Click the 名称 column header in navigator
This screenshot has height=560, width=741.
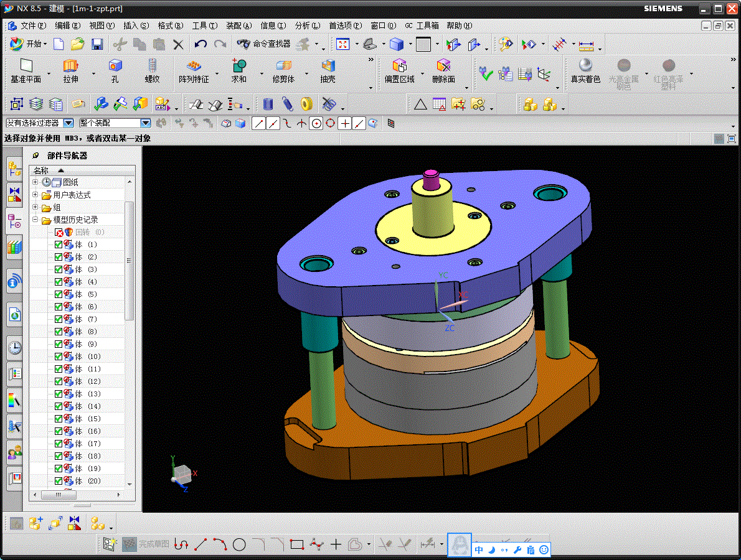click(41, 170)
